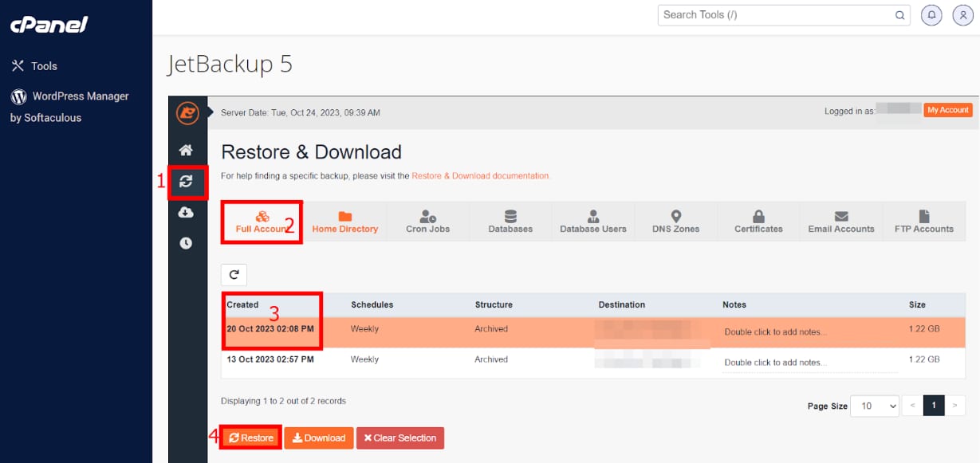This screenshot has height=463, width=980.
Task: Open the user account icon in cPanel header
Action: coord(962,15)
